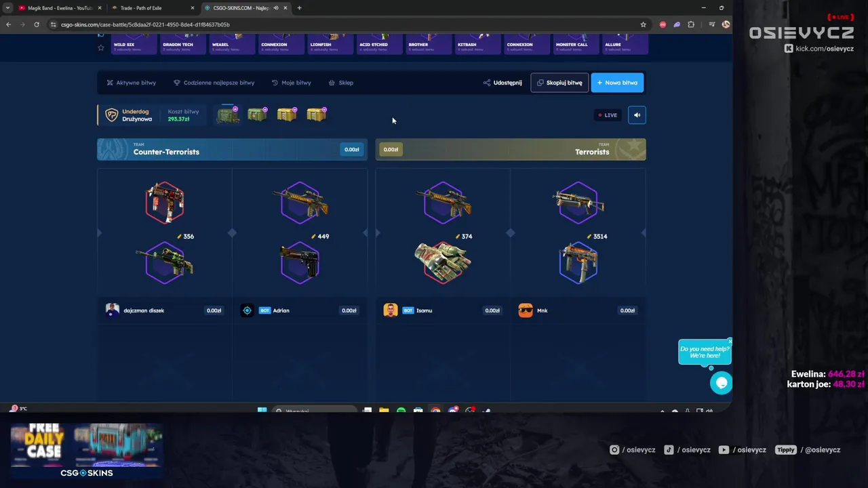This screenshot has width=868, height=488.
Task: Click the SMG skin below 3514
Action: 578,262
